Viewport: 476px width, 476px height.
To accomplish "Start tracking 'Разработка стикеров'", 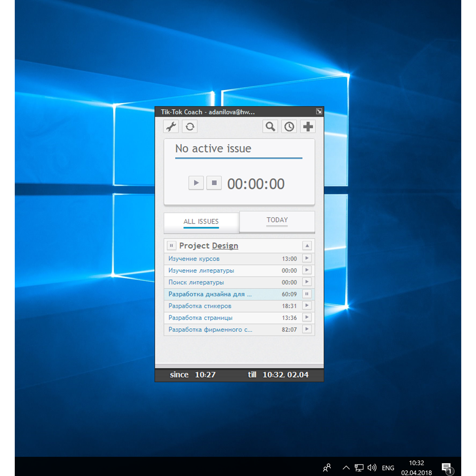I will point(307,306).
